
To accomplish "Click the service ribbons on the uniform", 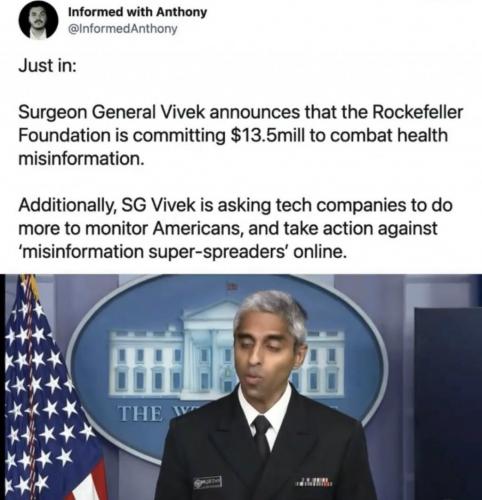I will [315, 481].
